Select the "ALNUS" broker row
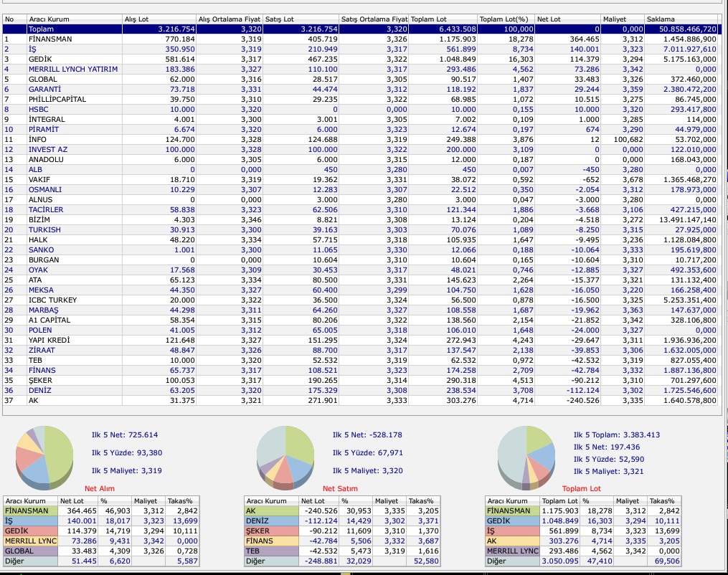The width and height of the screenshot is (728, 575). pos(360,200)
